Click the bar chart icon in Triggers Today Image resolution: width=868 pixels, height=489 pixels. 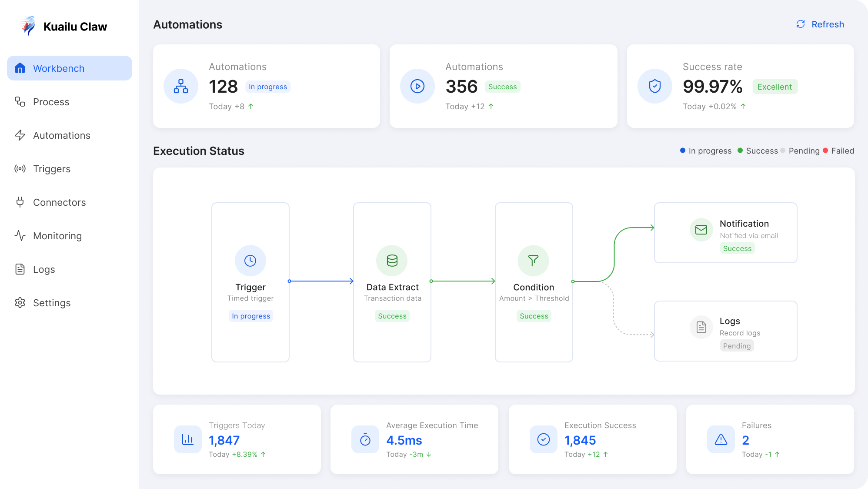188,439
